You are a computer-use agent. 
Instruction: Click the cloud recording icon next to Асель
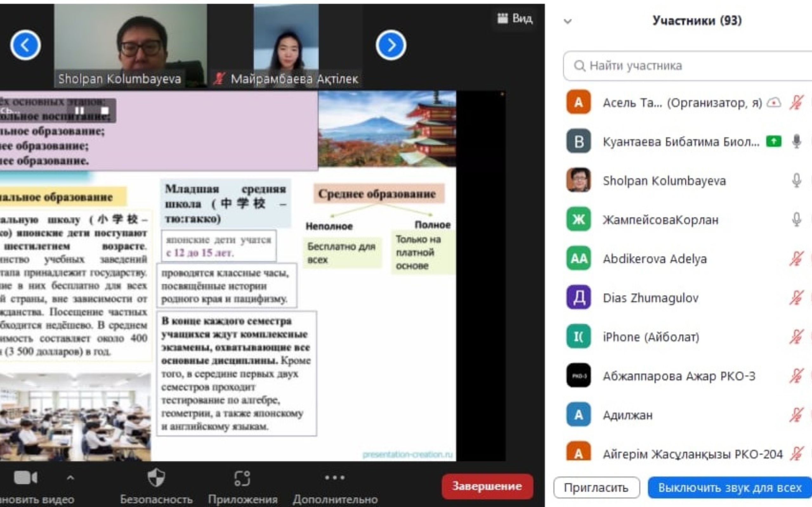point(774,103)
